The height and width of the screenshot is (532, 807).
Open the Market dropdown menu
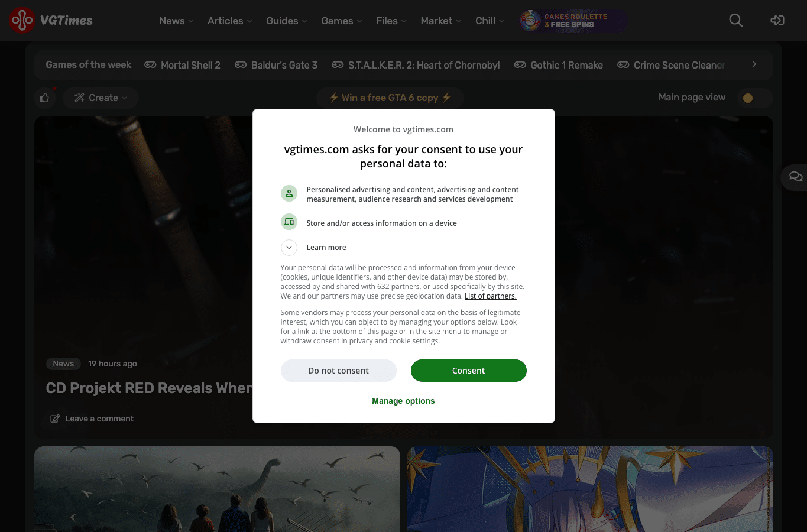[x=441, y=21]
